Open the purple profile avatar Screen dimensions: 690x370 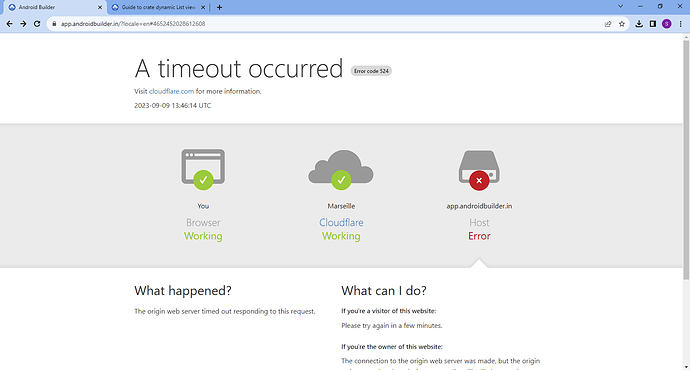click(x=667, y=24)
